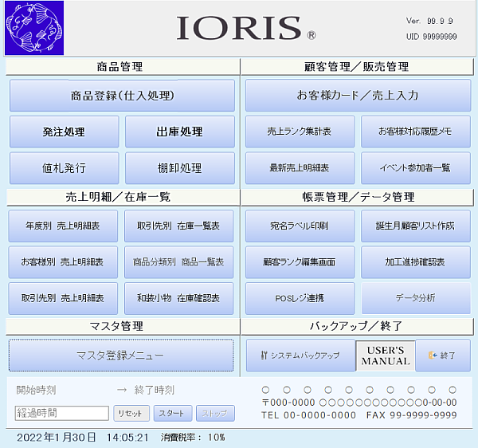Launch 棚卸処理
478x448 pixels.
pyautogui.click(x=180, y=168)
